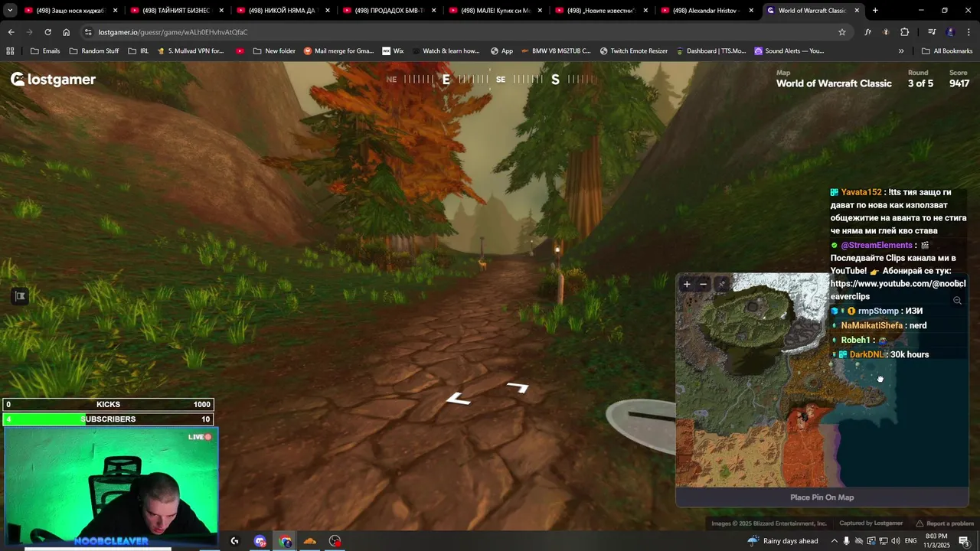View site information icon in address bar
Screen dimensions: 980x551
pos(88,32)
